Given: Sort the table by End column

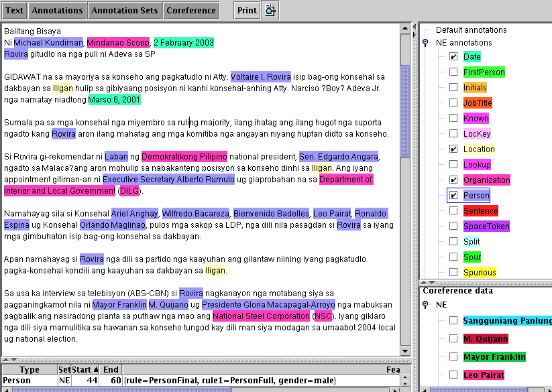Looking at the screenshot, I should pyautogui.click(x=111, y=369).
